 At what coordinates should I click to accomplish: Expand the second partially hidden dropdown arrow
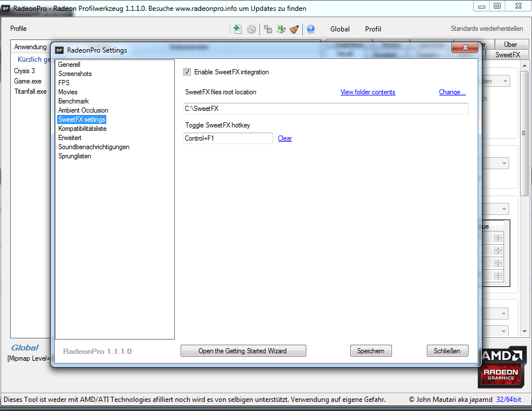tap(504, 163)
